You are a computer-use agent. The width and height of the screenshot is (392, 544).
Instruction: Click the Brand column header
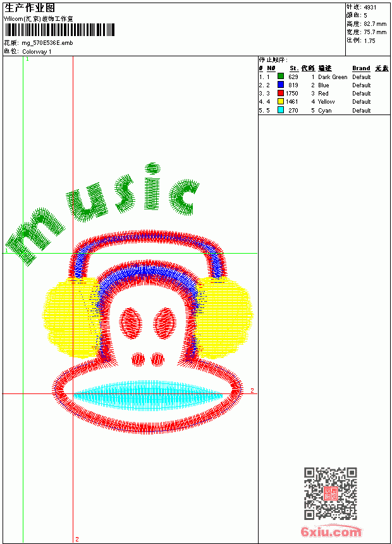(x=361, y=68)
